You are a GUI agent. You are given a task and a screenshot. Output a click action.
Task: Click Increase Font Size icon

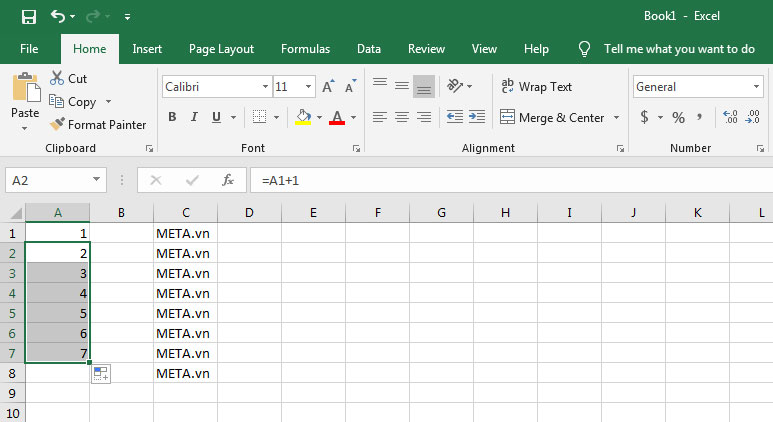pos(328,87)
